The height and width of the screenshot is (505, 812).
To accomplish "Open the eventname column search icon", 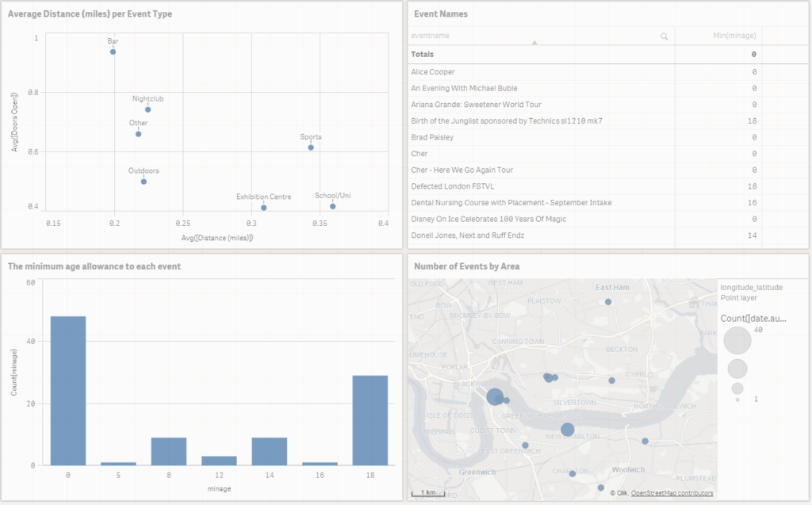I will coord(664,36).
